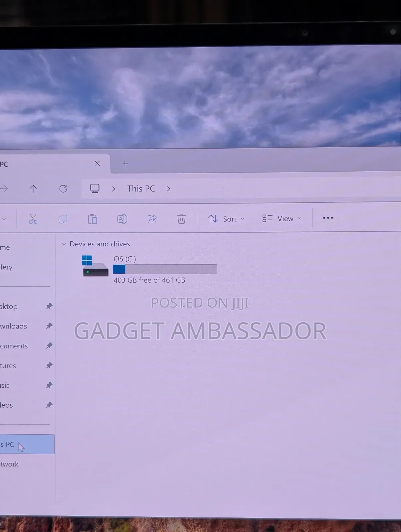Click the Copy icon in toolbar
Screen dimensions: 401x532
(63, 219)
